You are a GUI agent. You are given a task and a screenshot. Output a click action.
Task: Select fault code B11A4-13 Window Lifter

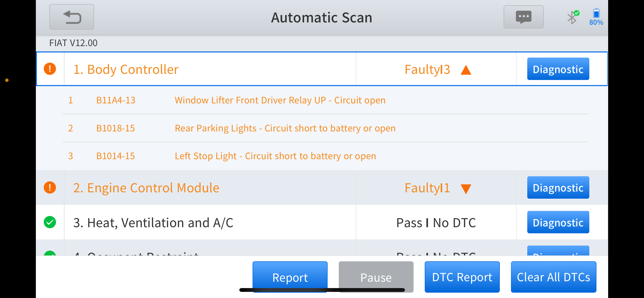pyautogui.click(x=326, y=100)
